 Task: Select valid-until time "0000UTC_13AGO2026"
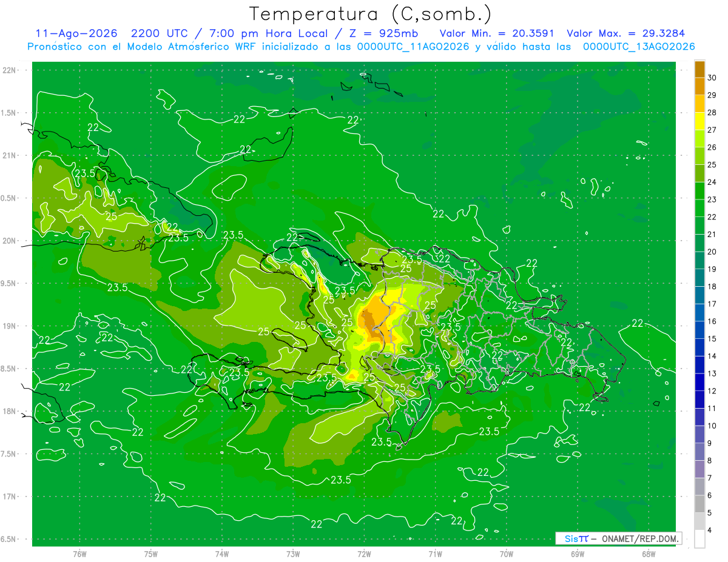[638, 47]
